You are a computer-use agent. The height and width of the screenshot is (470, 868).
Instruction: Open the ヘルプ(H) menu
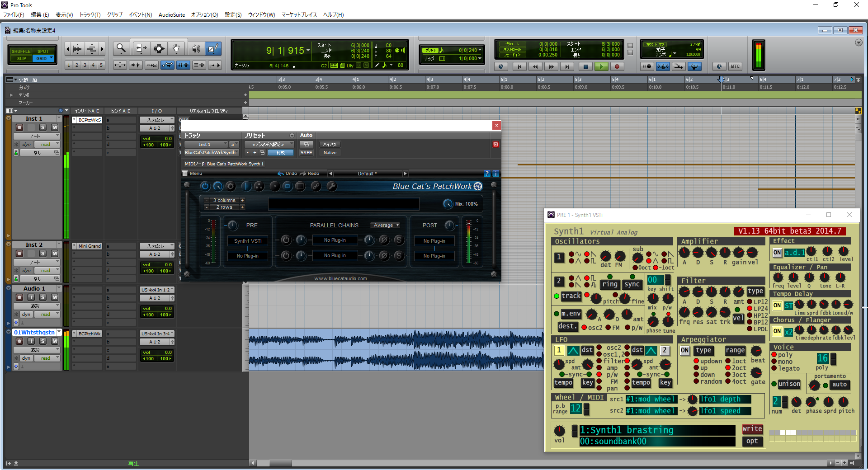pyautogui.click(x=334, y=15)
